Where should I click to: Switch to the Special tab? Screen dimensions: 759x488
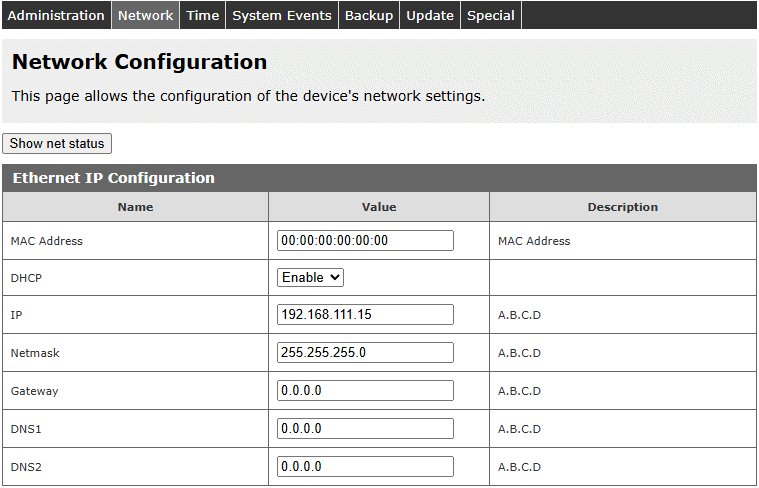point(491,15)
